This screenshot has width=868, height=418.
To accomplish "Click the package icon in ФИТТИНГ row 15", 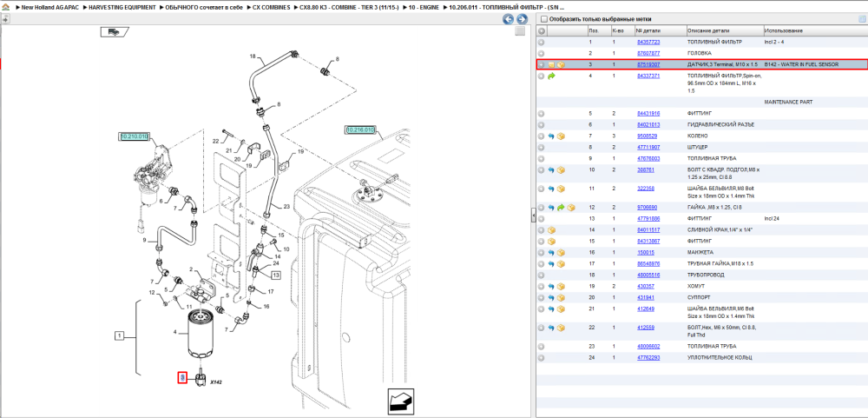I will coord(551,242).
